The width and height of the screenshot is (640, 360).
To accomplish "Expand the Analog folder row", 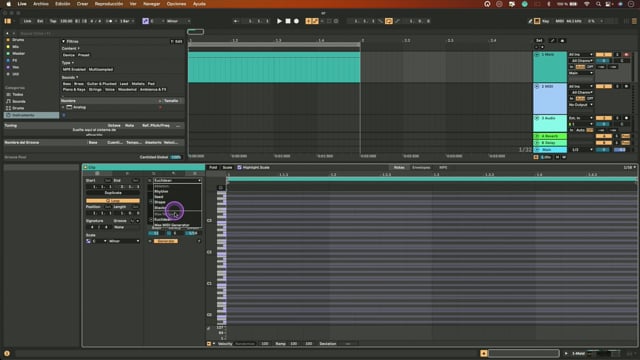I will pyautogui.click(x=63, y=107).
